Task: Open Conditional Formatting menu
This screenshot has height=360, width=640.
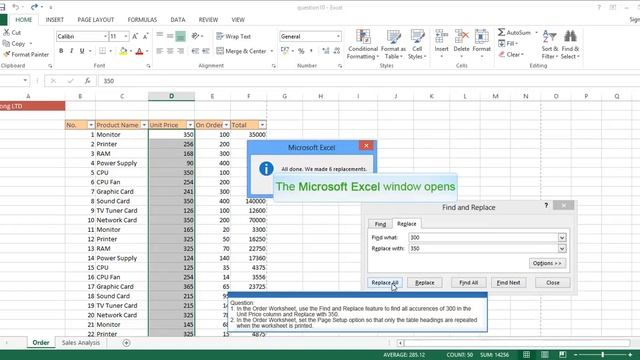Action: coord(363,44)
